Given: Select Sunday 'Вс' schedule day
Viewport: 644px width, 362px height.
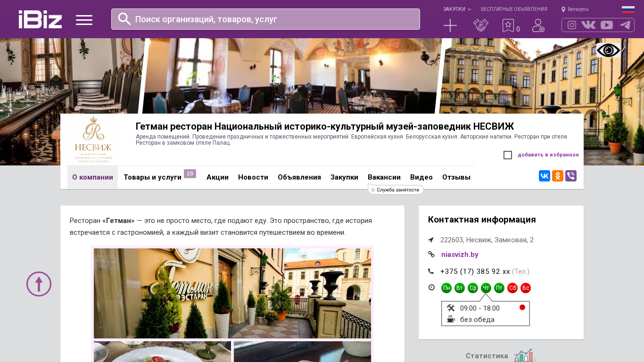Looking at the screenshot, I should coord(526,288).
